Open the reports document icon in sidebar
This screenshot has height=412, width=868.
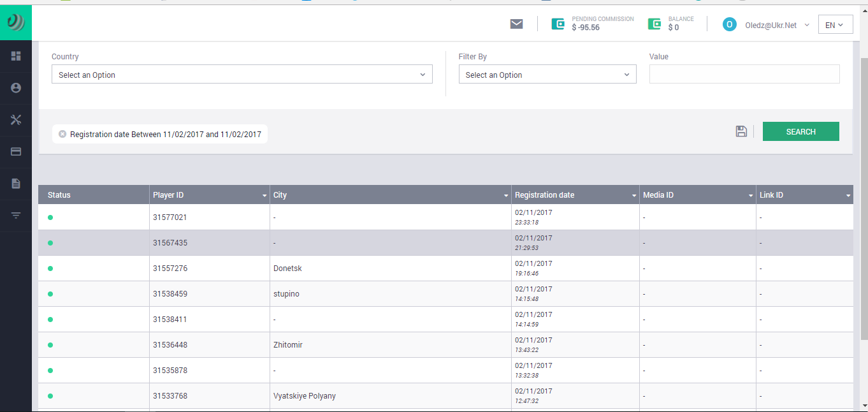[x=16, y=184]
